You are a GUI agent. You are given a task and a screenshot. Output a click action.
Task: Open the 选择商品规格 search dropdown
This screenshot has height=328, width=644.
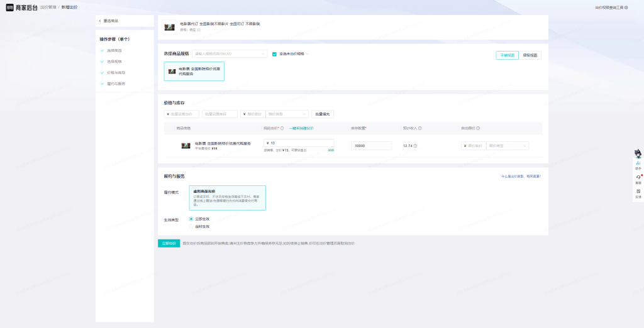[230, 54]
